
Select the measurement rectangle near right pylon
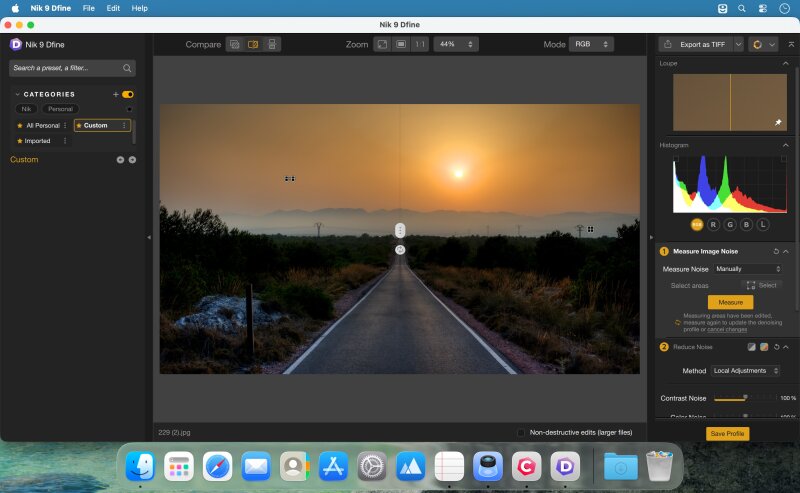coord(590,230)
